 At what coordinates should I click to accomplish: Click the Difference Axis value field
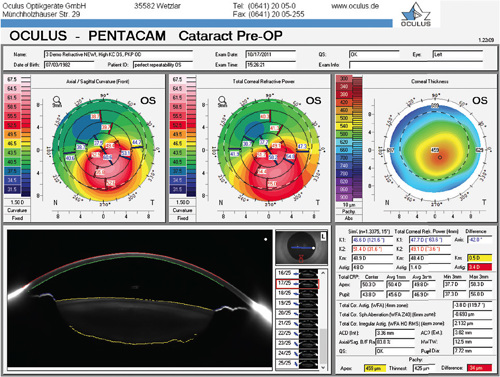tap(480, 240)
